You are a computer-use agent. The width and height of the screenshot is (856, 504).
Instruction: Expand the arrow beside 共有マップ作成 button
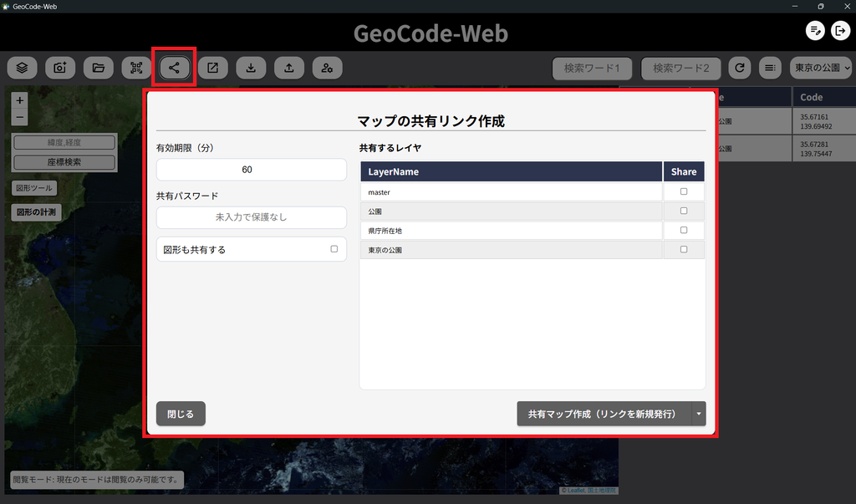[699, 414]
